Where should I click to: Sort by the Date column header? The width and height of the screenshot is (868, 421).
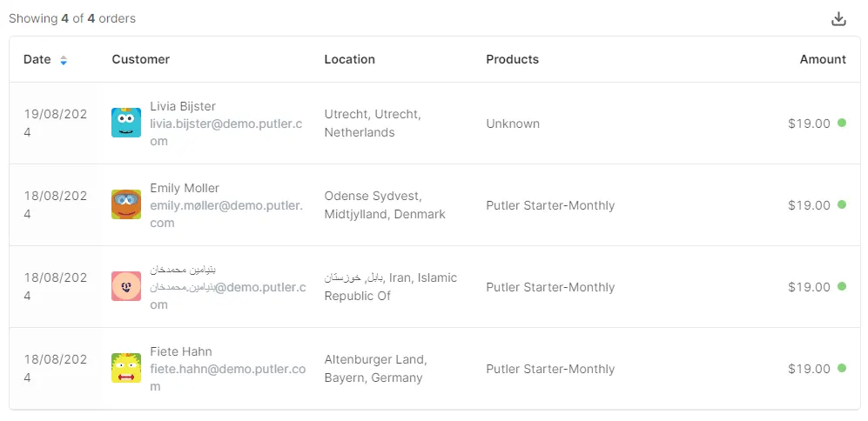(x=37, y=59)
